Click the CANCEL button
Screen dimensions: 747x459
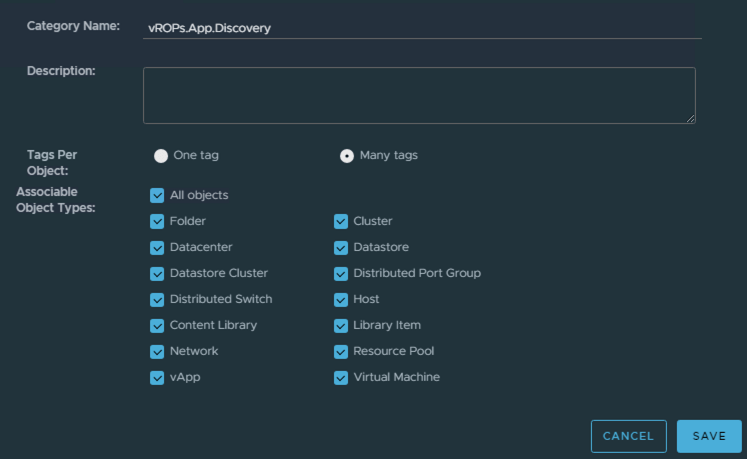pos(628,436)
